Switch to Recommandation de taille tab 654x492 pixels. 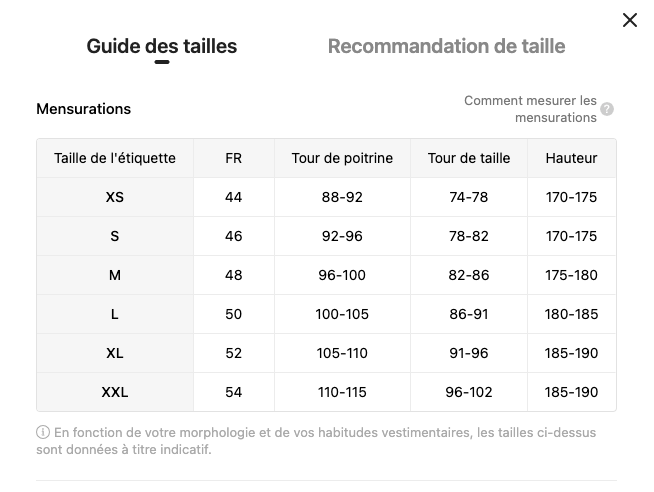click(x=446, y=46)
